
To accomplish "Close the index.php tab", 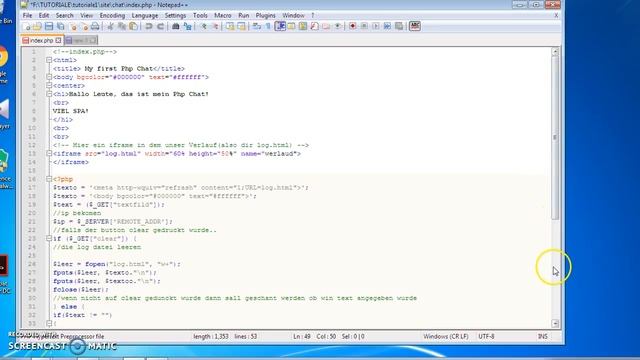I will pos(58,40).
